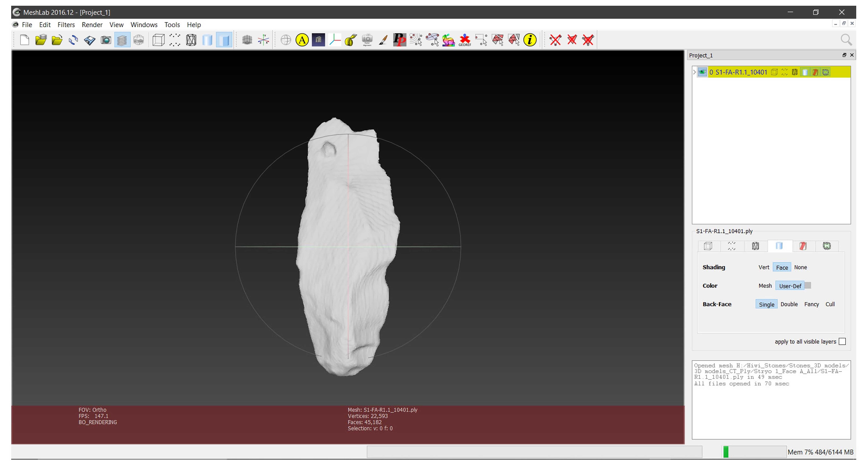Open the manipulators axis tool
Viewport: 868px width, 461px height.
click(335, 40)
